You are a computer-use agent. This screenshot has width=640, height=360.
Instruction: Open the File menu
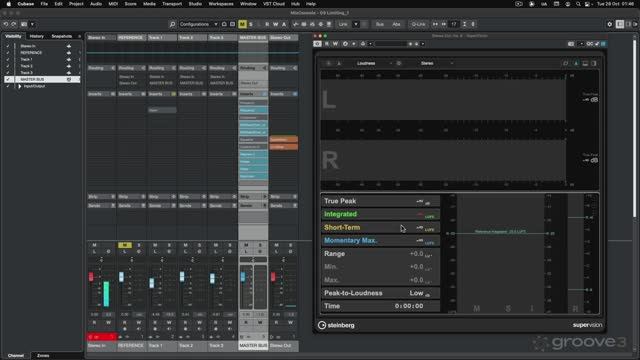pos(44,4)
